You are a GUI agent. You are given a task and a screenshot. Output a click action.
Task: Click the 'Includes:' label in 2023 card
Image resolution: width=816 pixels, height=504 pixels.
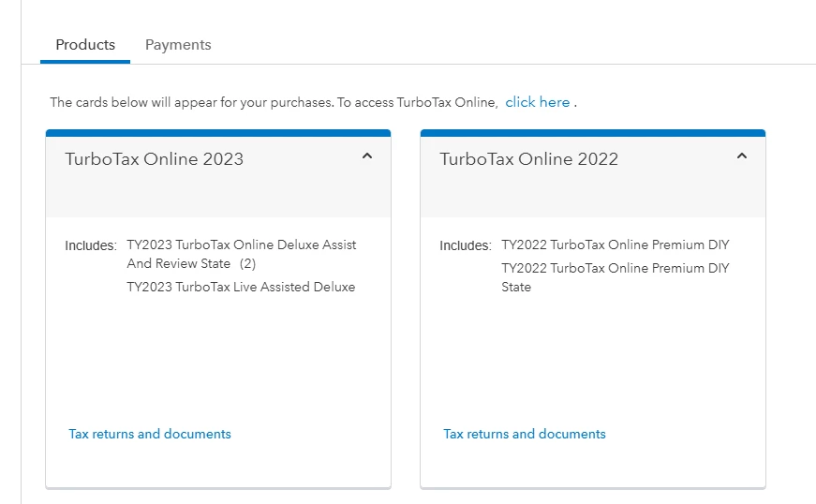[91, 245]
